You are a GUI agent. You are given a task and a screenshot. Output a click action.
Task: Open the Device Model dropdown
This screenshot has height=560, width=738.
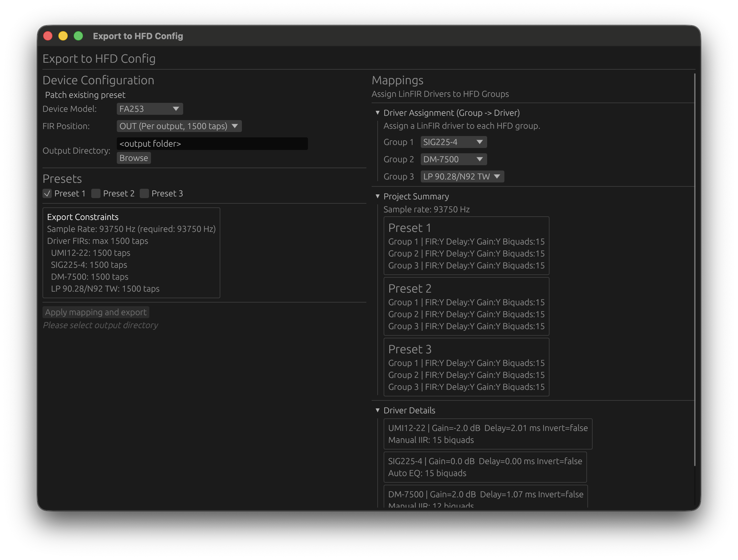click(149, 109)
